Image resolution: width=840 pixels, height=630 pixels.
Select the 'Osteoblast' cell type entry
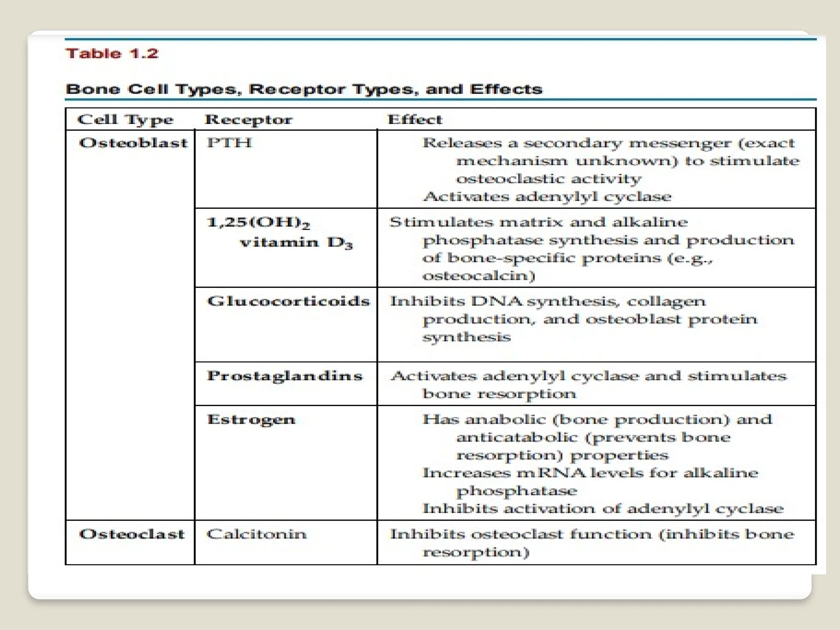point(133,143)
